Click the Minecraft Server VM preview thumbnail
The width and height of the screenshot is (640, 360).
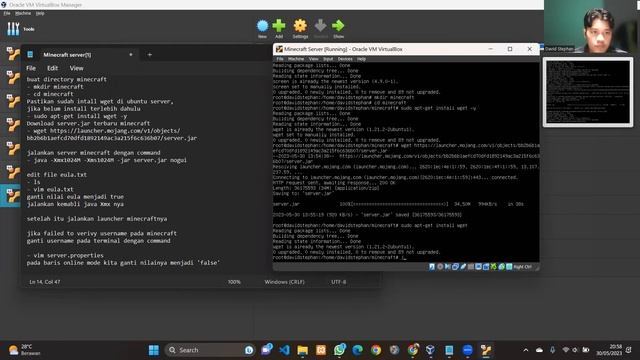pos(588,92)
